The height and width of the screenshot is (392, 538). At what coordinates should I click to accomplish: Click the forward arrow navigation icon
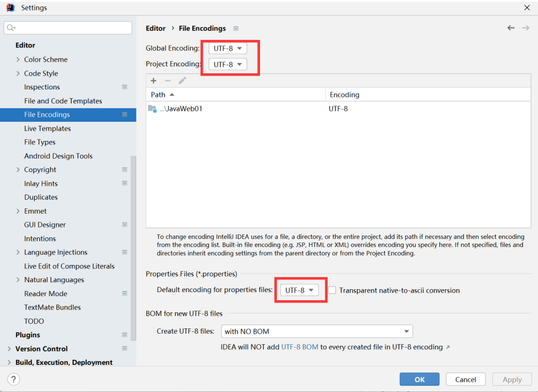(526, 28)
